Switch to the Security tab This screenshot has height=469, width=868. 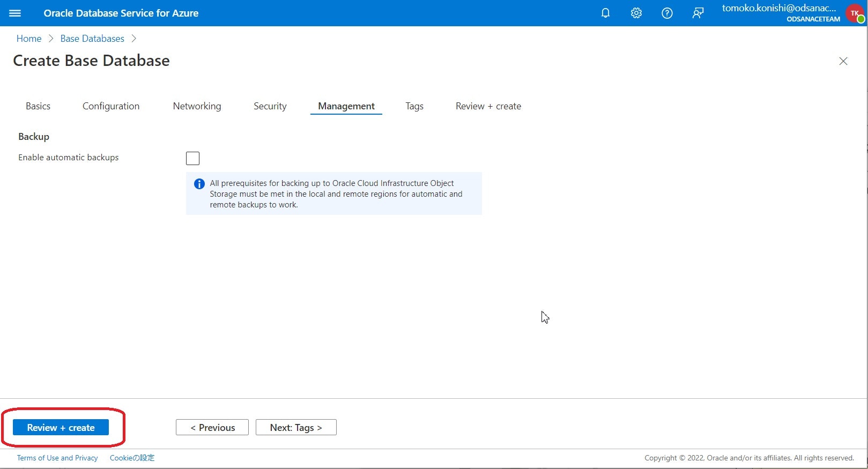(270, 106)
